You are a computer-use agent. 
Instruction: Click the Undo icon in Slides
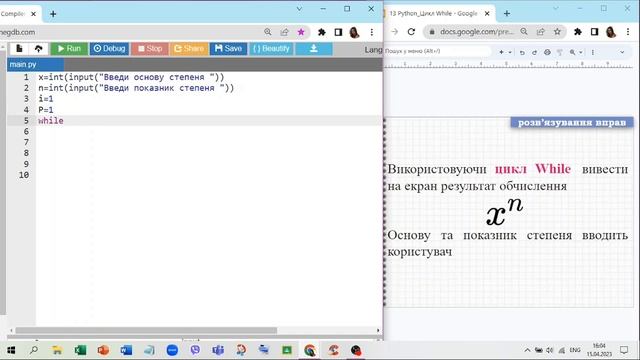(522, 52)
